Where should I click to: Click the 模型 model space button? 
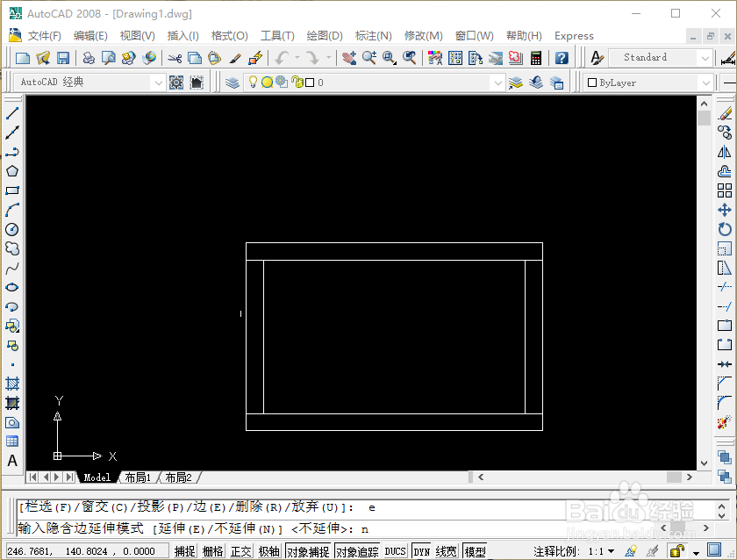(475, 551)
